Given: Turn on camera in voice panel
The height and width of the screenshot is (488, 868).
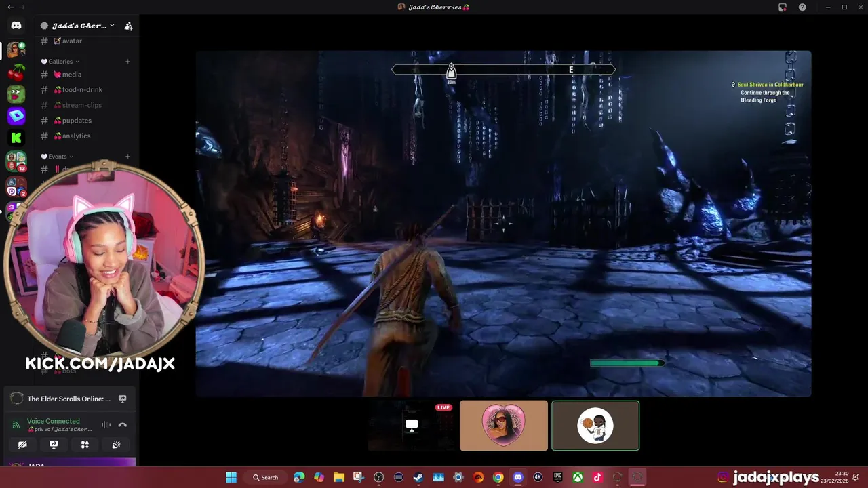Looking at the screenshot, I should [22, 445].
